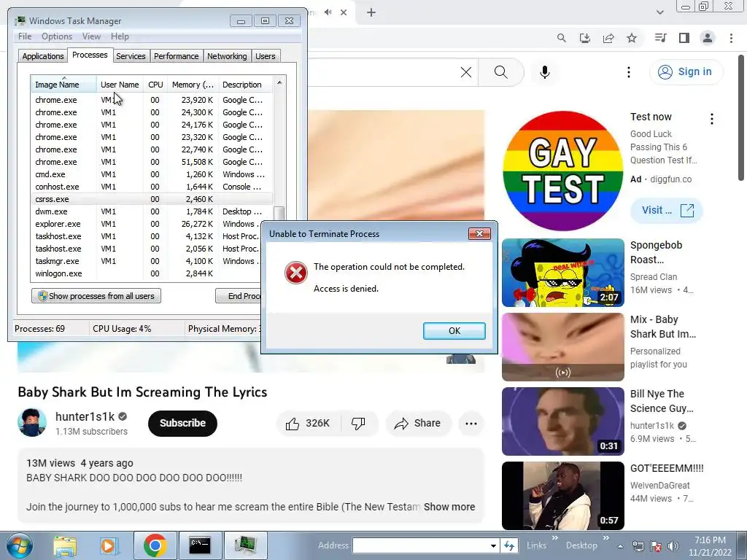Open a new Chrome tab with plus icon
Image resolution: width=747 pixels, height=560 pixels.
point(371,12)
